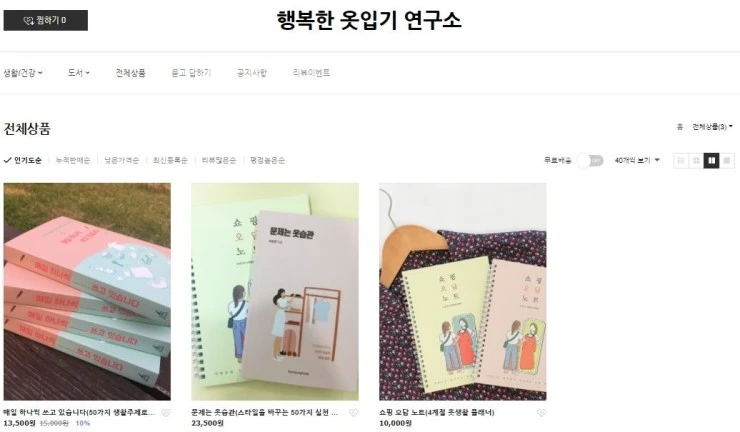Click the 찜하기 heart button
The image size is (740, 432).
click(45, 20)
